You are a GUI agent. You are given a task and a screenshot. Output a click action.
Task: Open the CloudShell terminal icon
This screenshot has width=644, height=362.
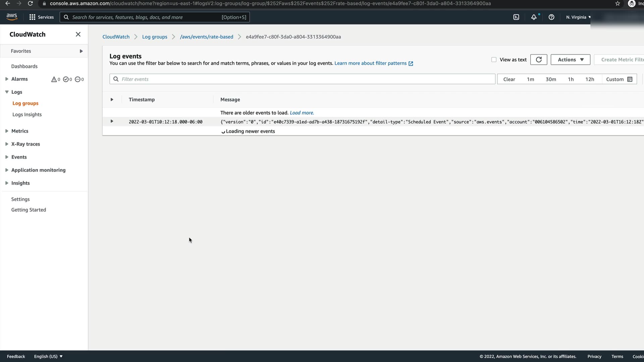[516, 17]
